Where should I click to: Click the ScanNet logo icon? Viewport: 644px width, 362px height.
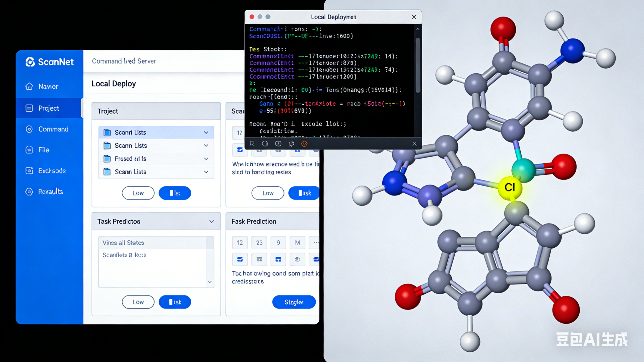(x=30, y=62)
